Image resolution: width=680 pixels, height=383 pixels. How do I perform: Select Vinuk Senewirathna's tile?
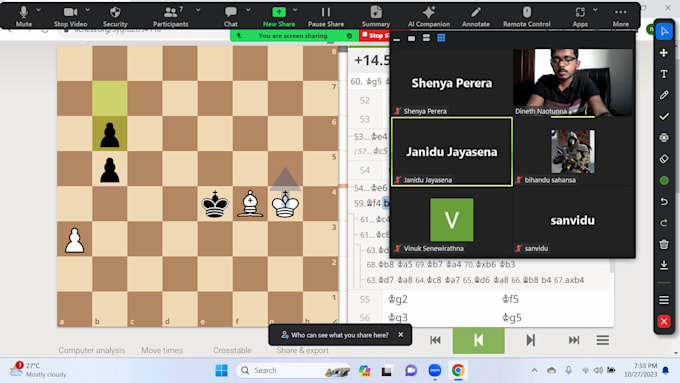click(x=451, y=220)
